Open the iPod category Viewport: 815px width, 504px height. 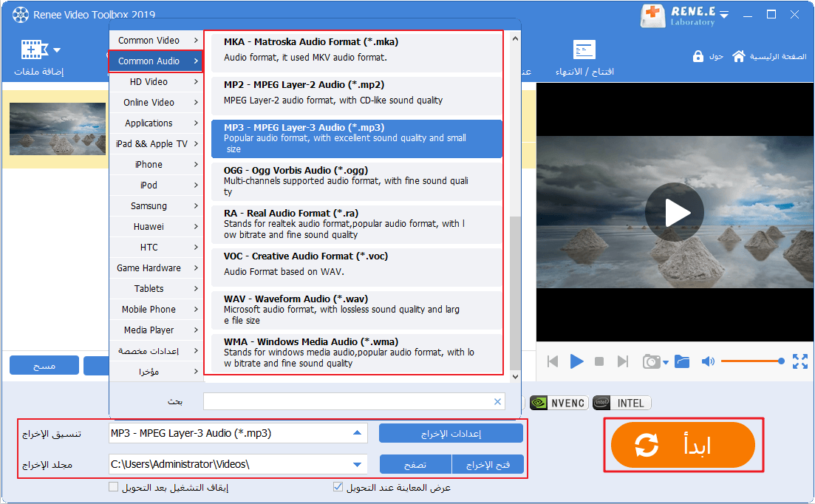156,185
